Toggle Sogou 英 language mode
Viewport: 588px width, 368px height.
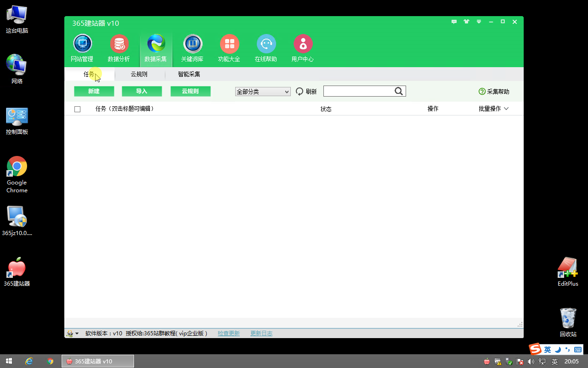point(548,350)
